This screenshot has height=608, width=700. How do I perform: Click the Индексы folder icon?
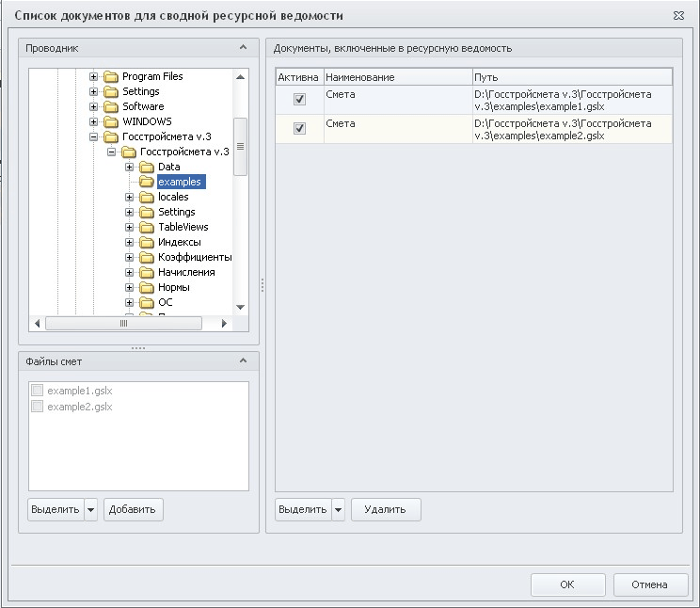point(147,242)
